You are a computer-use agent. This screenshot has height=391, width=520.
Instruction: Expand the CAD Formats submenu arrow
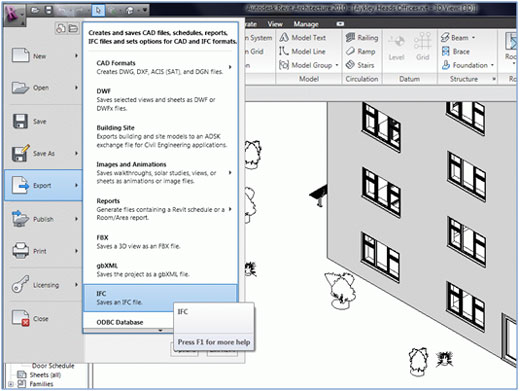click(230, 67)
